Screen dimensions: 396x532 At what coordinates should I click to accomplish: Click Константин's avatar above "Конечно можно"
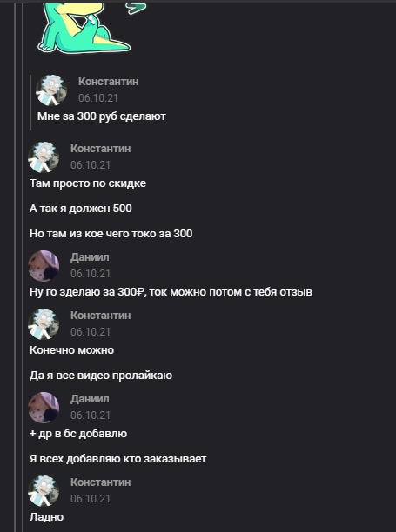point(44,324)
